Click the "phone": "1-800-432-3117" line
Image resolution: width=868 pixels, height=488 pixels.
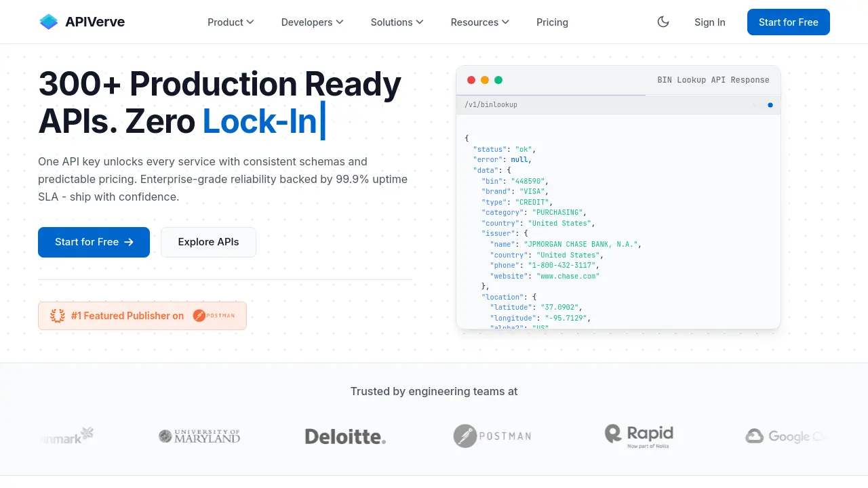(545, 266)
